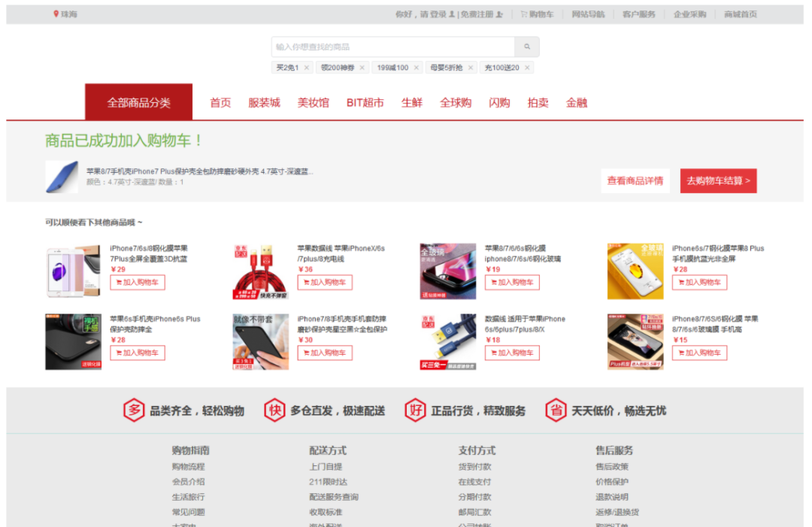Open iPhone8/7/6S钢化膜 ¥15 thumbnail

tap(635, 341)
